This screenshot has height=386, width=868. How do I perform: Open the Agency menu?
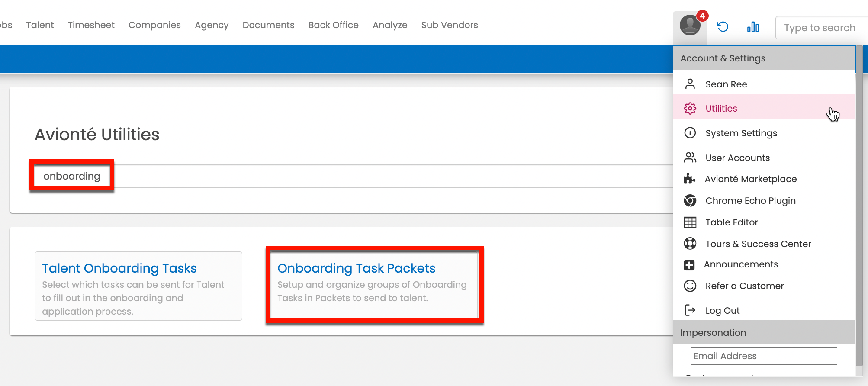pos(212,25)
